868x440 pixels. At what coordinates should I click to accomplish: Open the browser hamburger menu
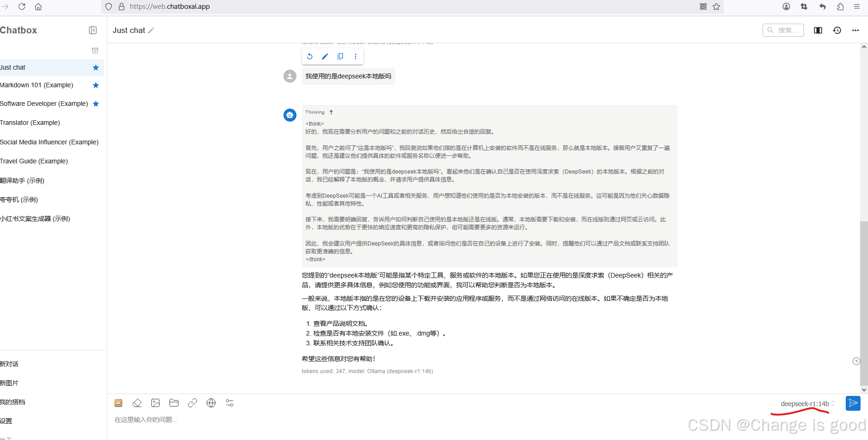click(857, 6)
